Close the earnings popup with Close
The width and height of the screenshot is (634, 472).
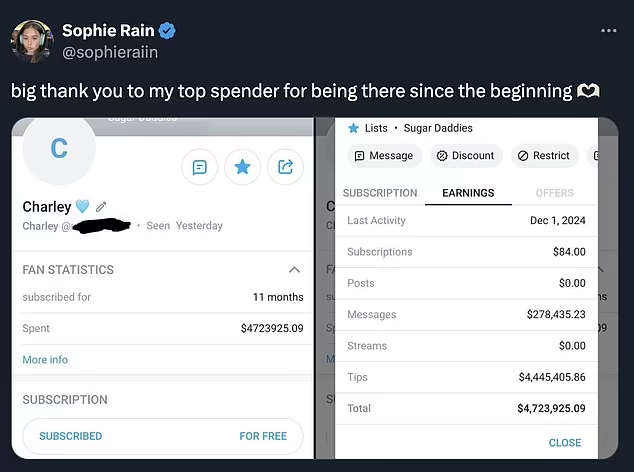(565, 442)
